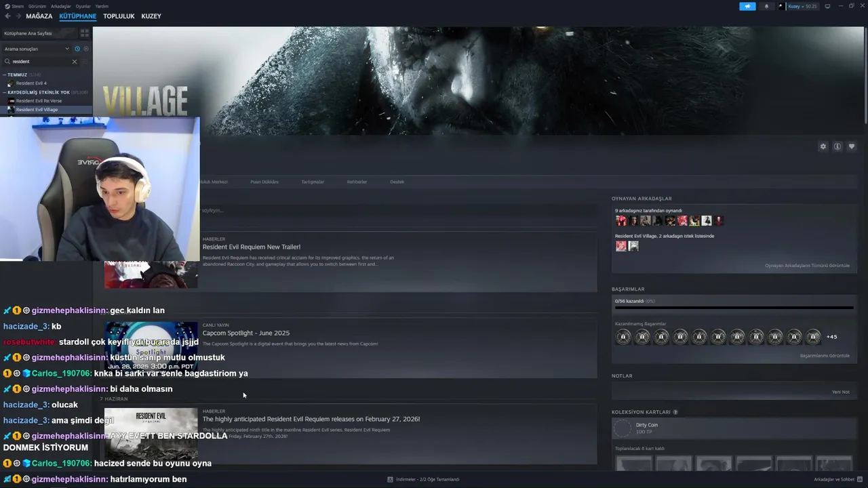
Task: Clear the search text 'resident'
Action: click(75, 62)
